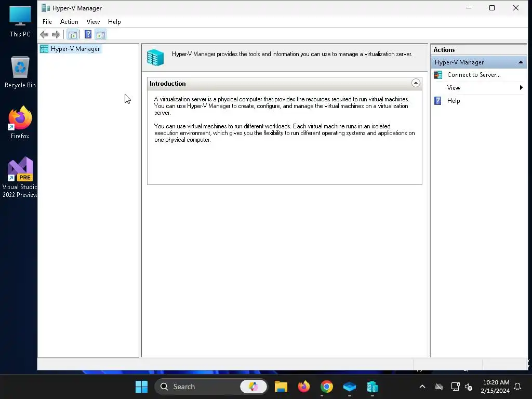Open the Help menu in the menu bar
This screenshot has height=399, width=532.
114,22
